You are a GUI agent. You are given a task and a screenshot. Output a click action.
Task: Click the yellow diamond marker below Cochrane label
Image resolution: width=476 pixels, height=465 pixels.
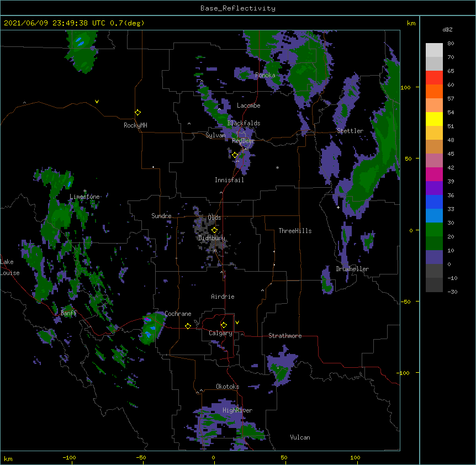188,326
